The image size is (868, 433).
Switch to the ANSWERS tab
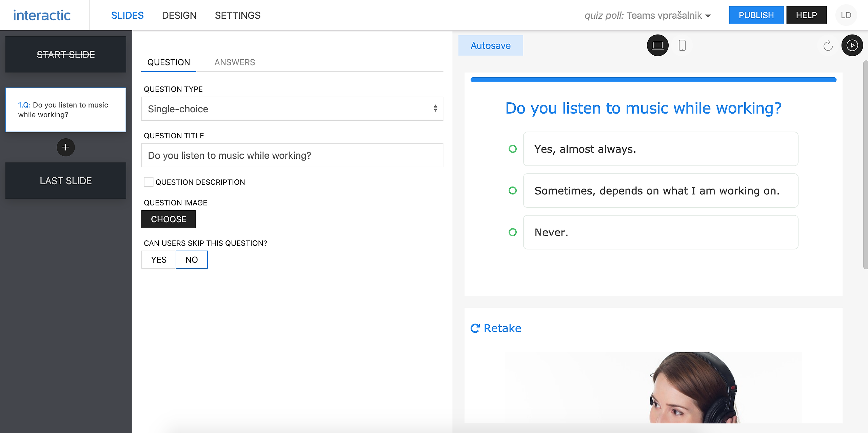pyautogui.click(x=235, y=62)
